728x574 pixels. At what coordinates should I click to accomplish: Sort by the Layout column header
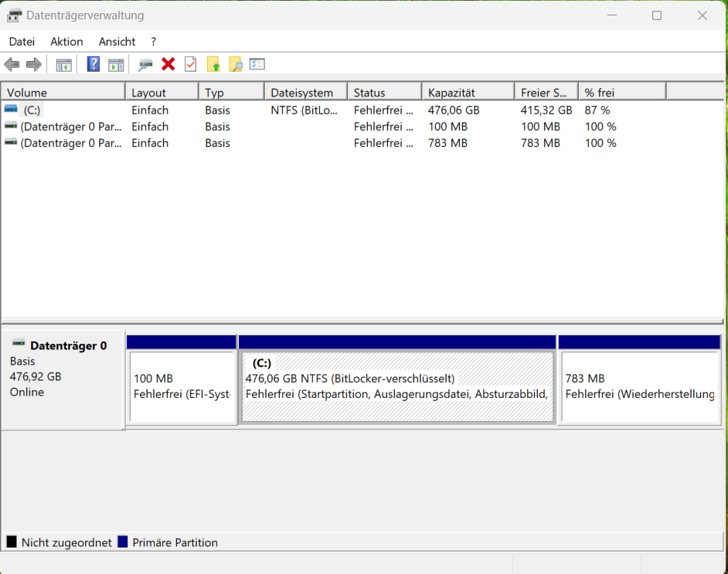(162, 93)
